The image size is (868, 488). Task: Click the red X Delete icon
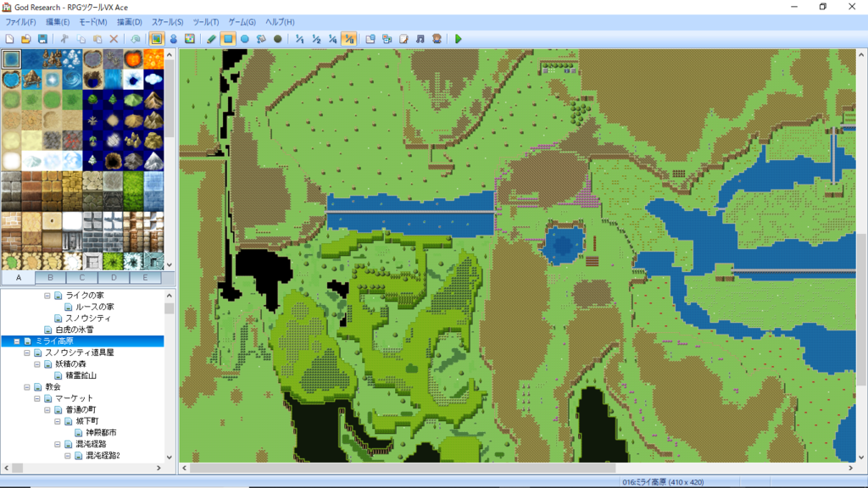(x=114, y=39)
